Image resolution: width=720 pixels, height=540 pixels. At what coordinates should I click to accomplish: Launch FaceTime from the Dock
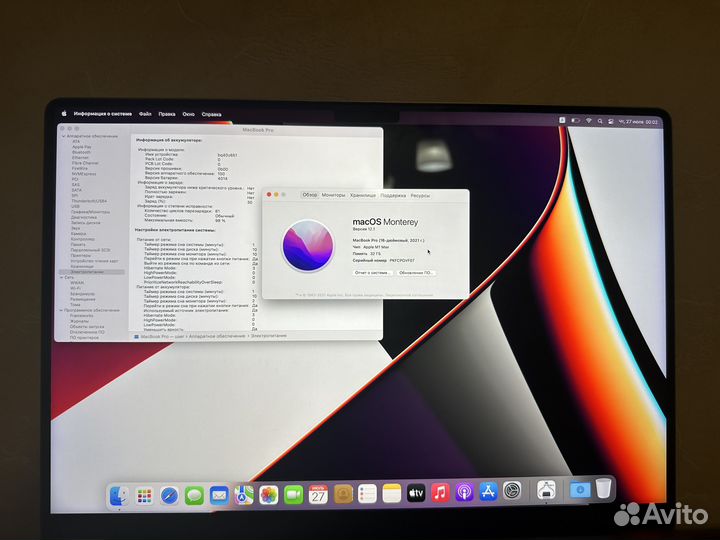point(293,495)
